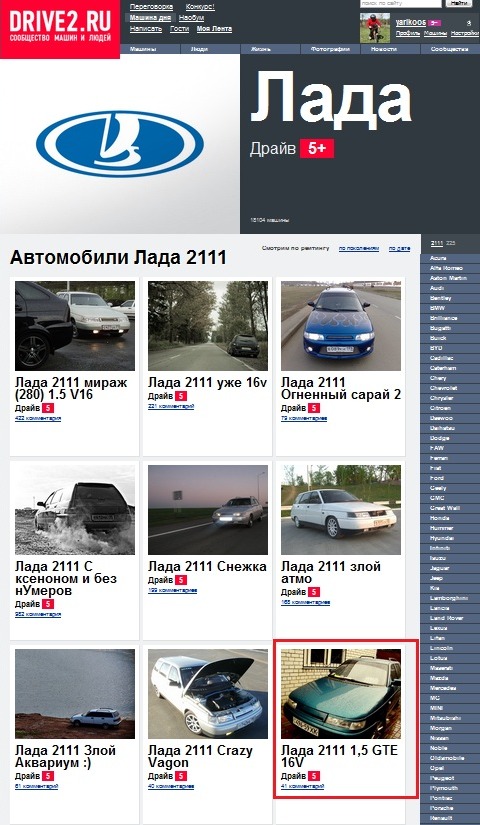This screenshot has height=825, width=480.
Task: Open title Лада 2111 Огненный сарай 2
Action: (x=341, y=388)
